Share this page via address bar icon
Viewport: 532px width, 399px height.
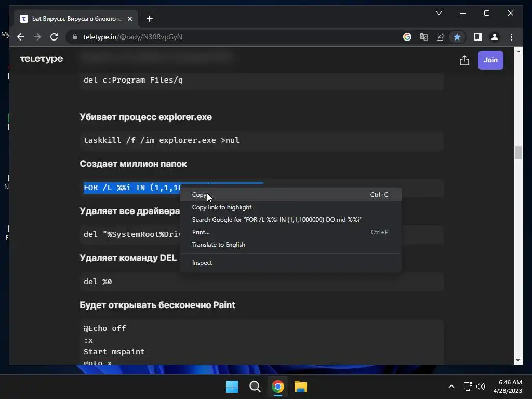click(x=441, y=37)
